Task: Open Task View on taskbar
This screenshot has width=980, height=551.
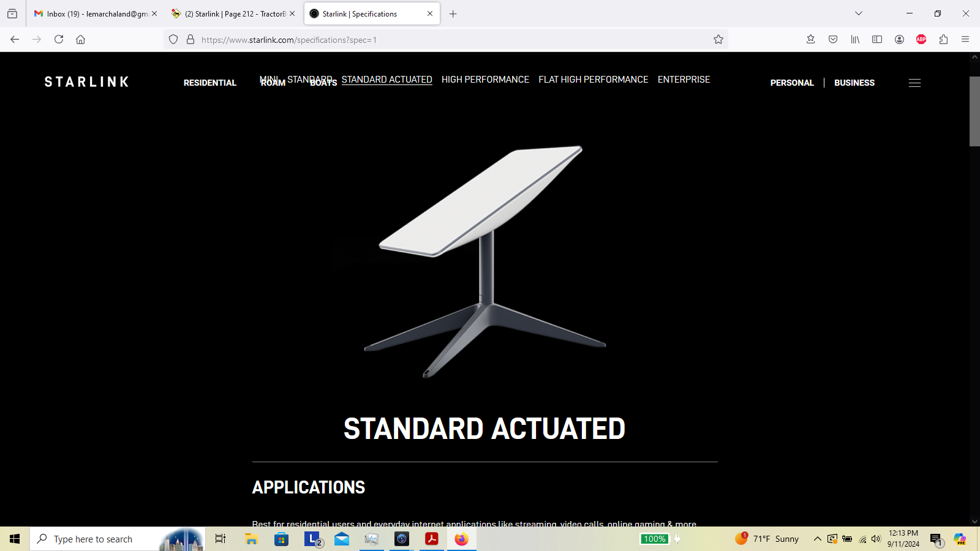Action: [x=221, y=539]
